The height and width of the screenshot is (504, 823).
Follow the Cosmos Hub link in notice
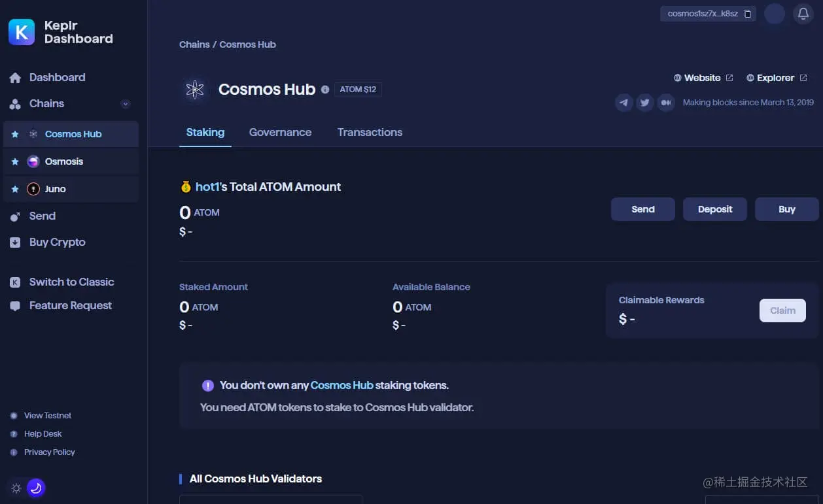[341, 385]
